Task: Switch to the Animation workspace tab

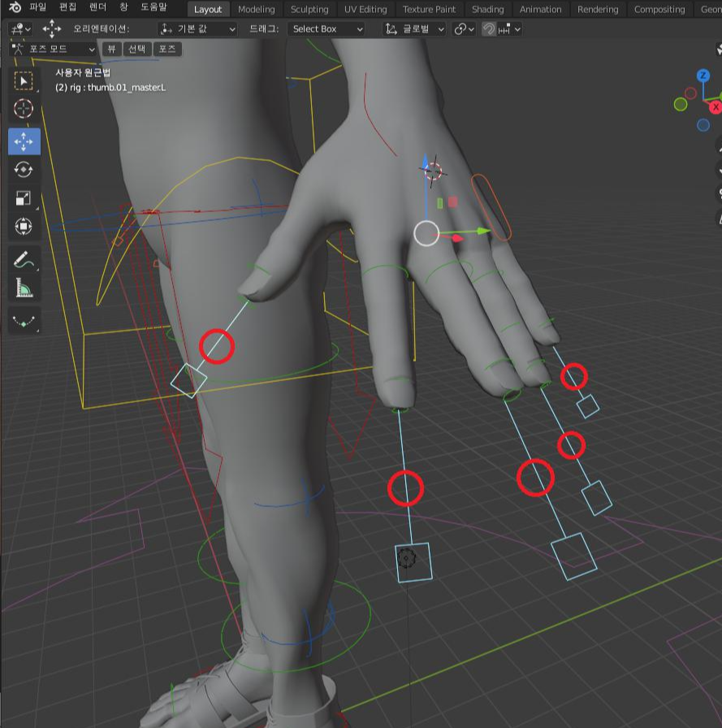Action: [540, 9]
